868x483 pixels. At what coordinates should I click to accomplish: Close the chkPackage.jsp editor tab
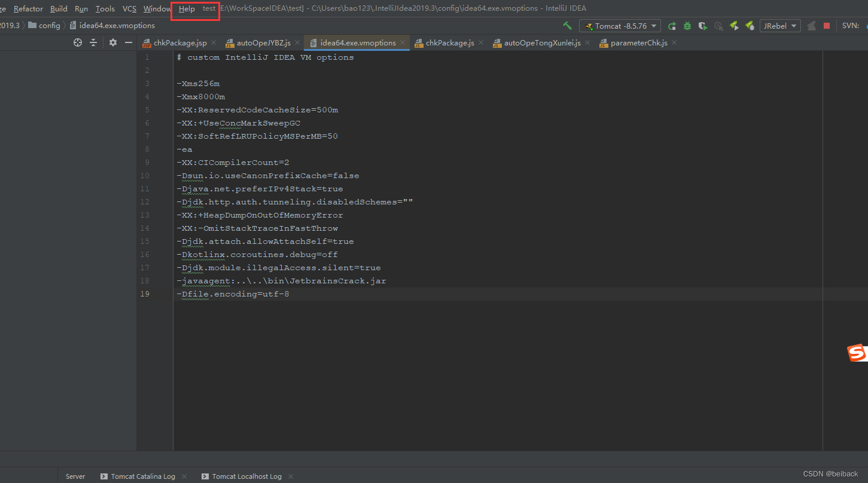(214, 43)
